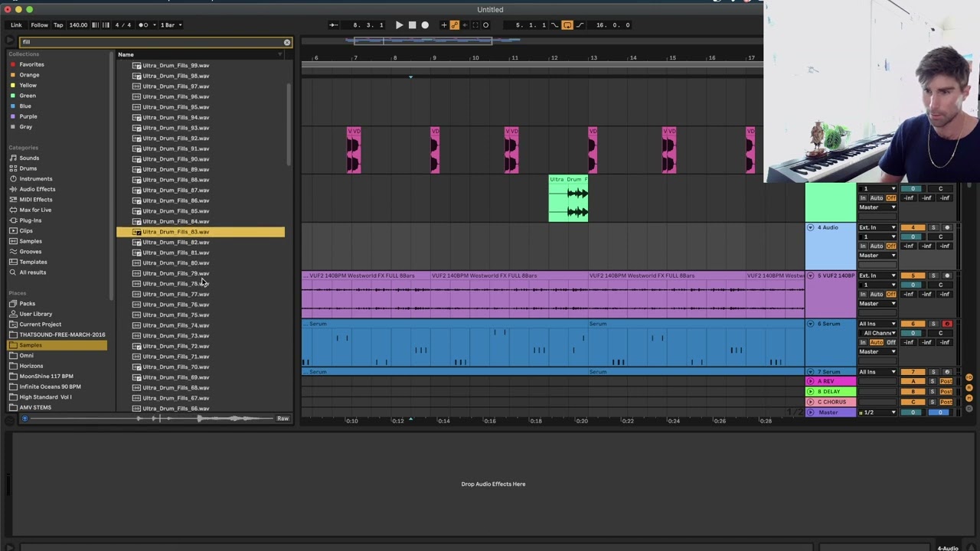Open Plug-Ins category
This screenshot has height=551, width=980.
coord(31,220)
